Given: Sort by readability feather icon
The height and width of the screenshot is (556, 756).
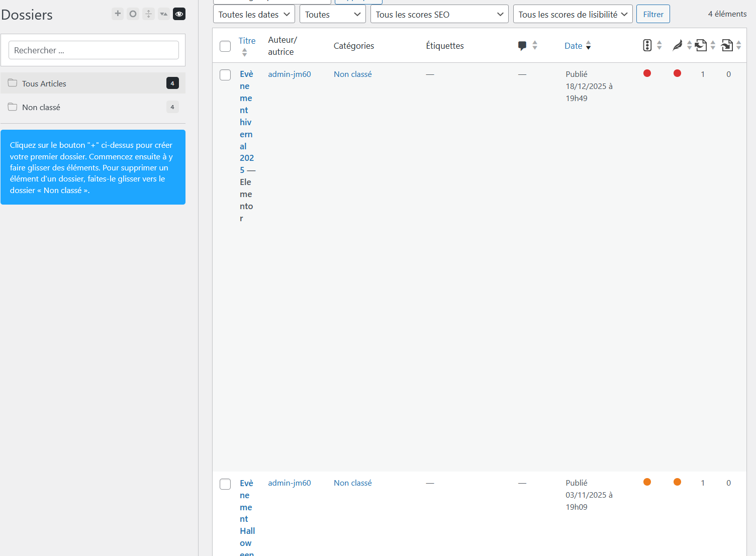Looking at the screenshot, I should [x=677, y=46].
